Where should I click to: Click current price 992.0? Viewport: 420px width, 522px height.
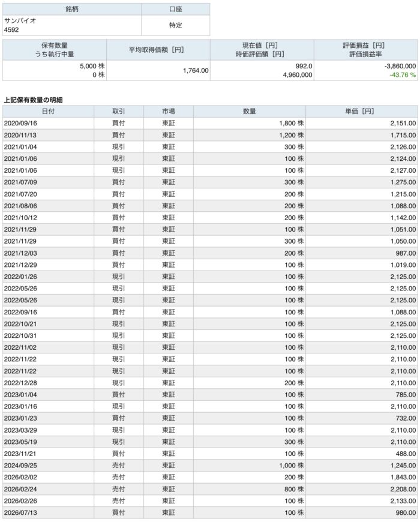[x=304, y=66]
